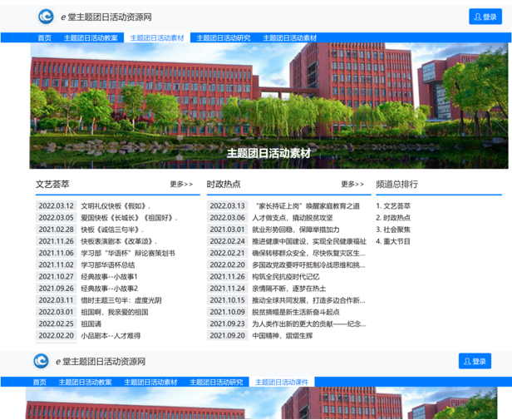Open 首页 in the top navigation bar
Screen dimensions: 512x420
(44, 38)
